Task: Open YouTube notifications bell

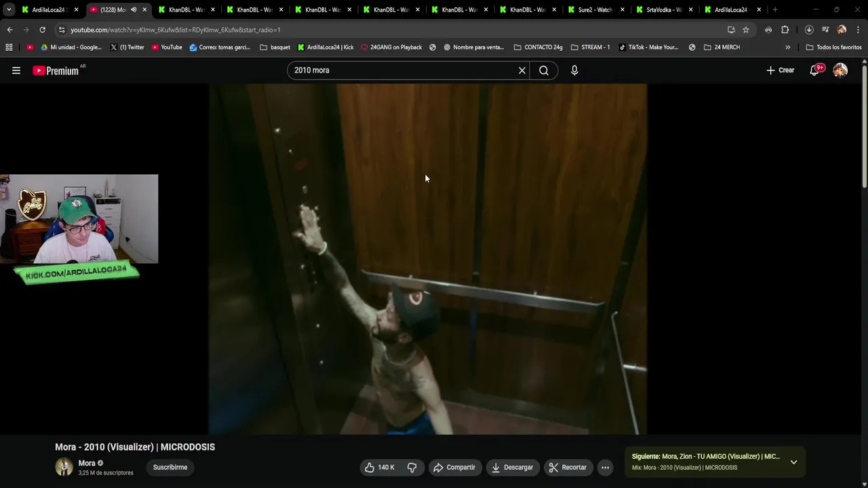Action: tap(815, 70)
